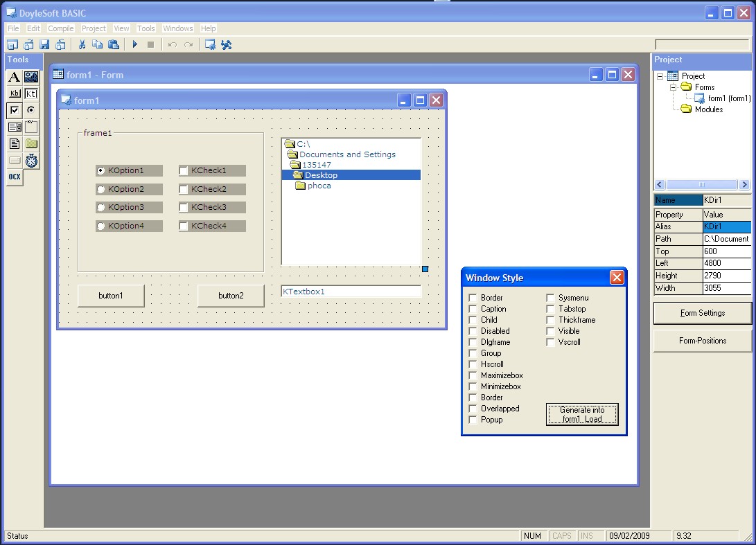This screenshot has height=545, width=756.
Task: Select the Checkbox tool in Tools panel
Action: click(x=15, y=110)
